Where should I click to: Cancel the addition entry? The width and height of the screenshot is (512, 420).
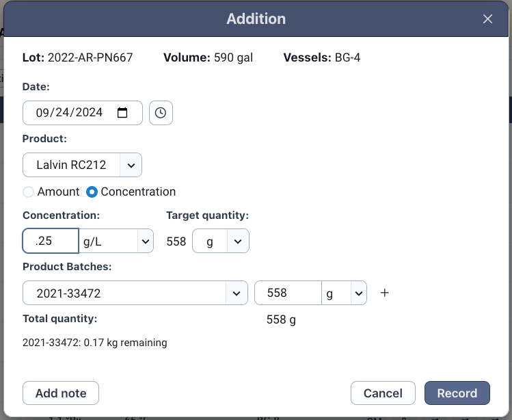pyautogui.click(x=383, y=393)
